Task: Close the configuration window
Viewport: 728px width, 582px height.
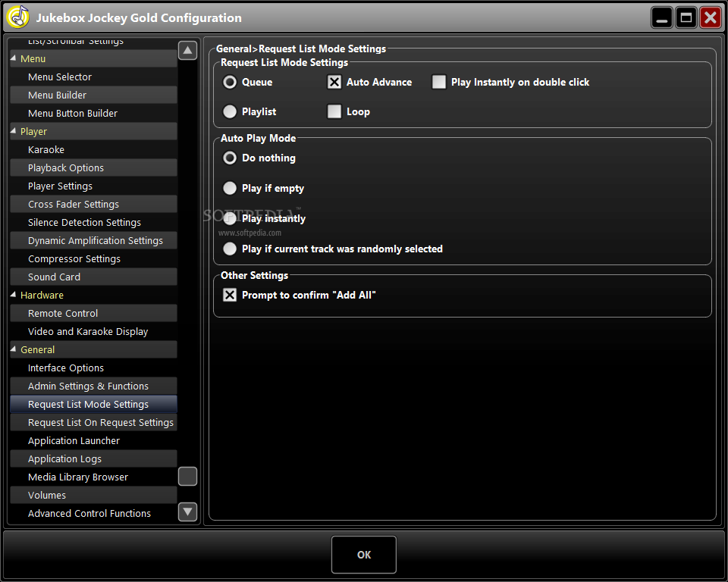Action: 711,17
